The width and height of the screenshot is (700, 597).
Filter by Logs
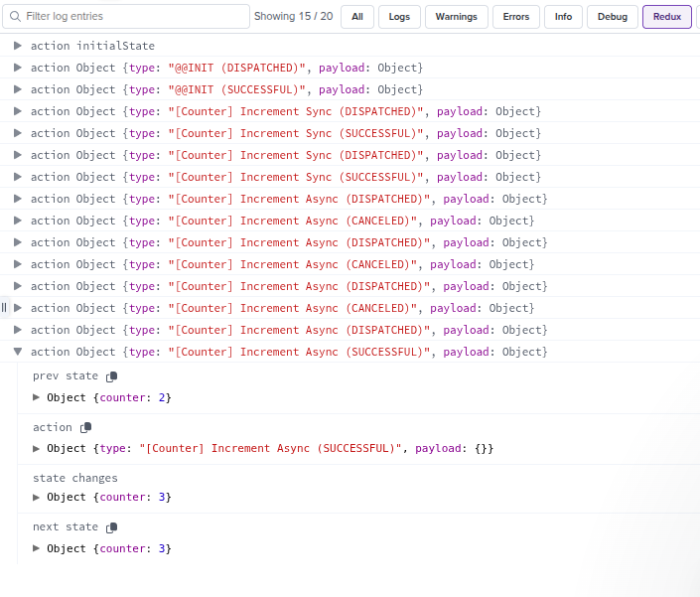point(399,17)
